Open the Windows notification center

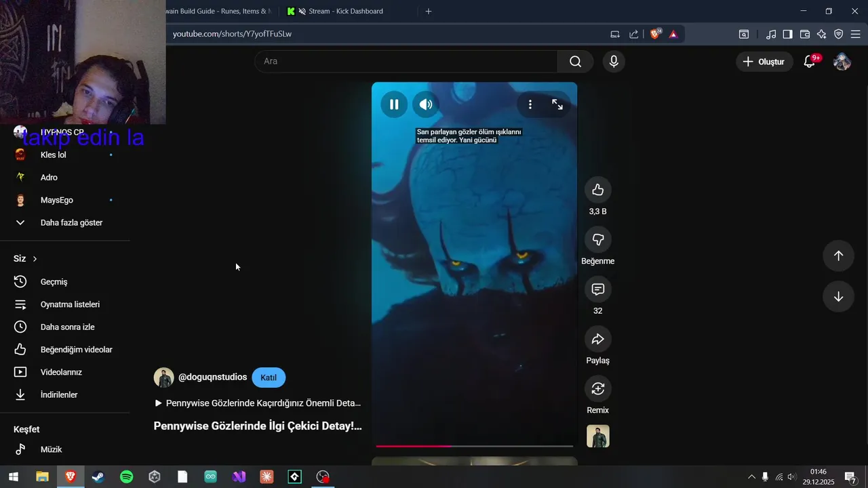pyautogui.click(x=850, y=477)
